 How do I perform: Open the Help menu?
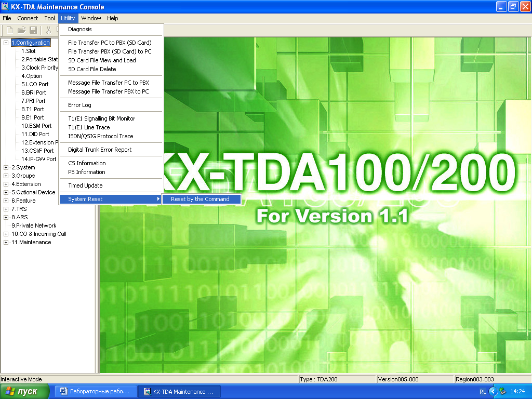coord(112,18)
